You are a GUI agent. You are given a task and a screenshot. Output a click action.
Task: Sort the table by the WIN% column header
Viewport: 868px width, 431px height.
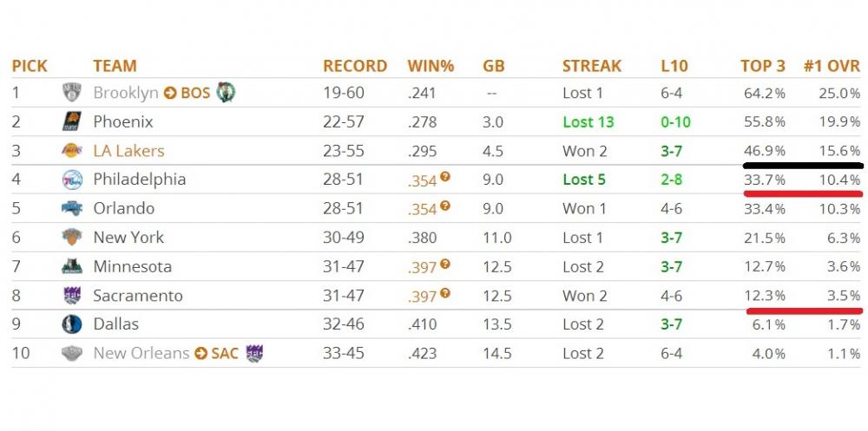point(431,66)
